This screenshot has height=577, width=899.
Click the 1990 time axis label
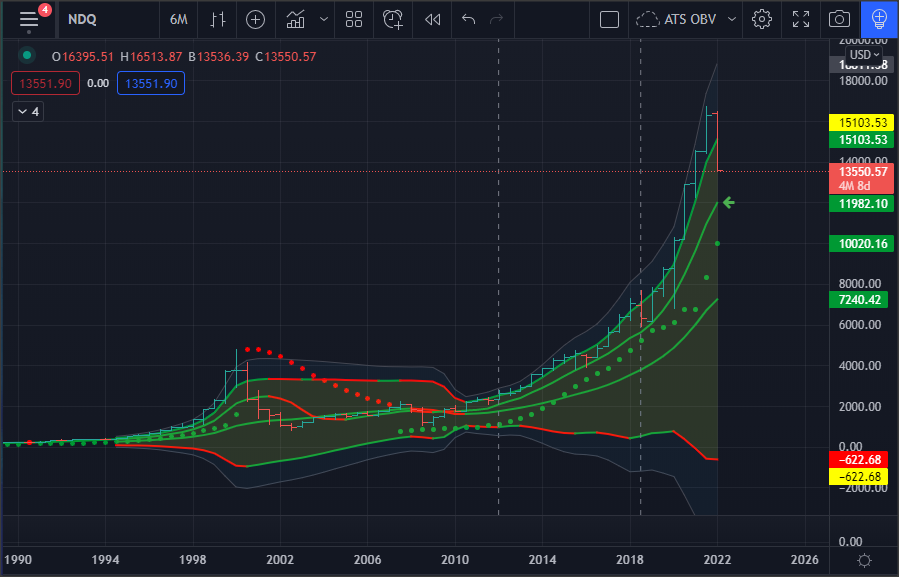coord(18,560)
